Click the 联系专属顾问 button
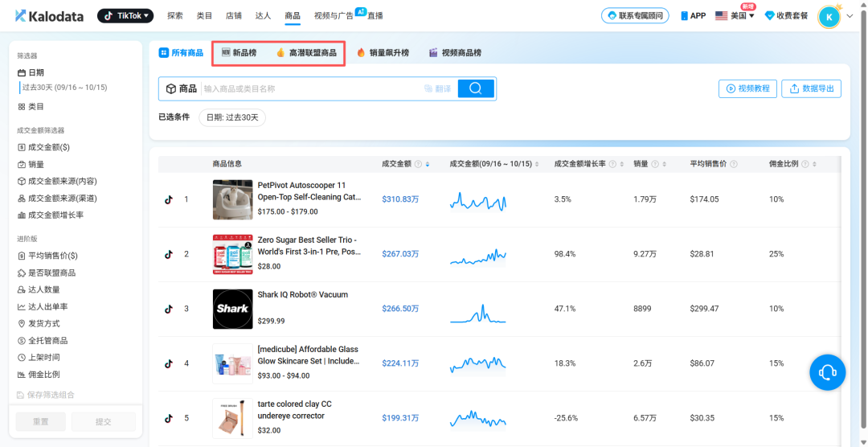This screenshot has width=868, height=447. point(635,15)
